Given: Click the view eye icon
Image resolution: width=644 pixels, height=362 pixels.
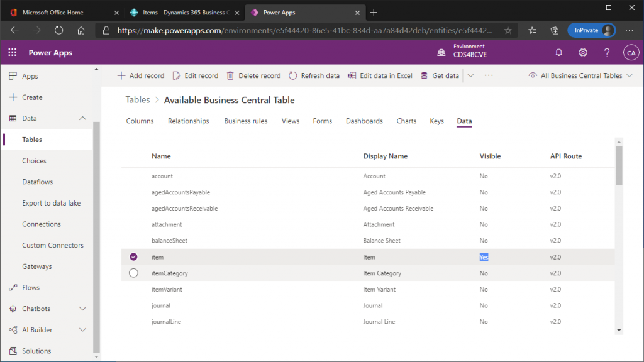Looking at the screenshot, I should point(533,75).
